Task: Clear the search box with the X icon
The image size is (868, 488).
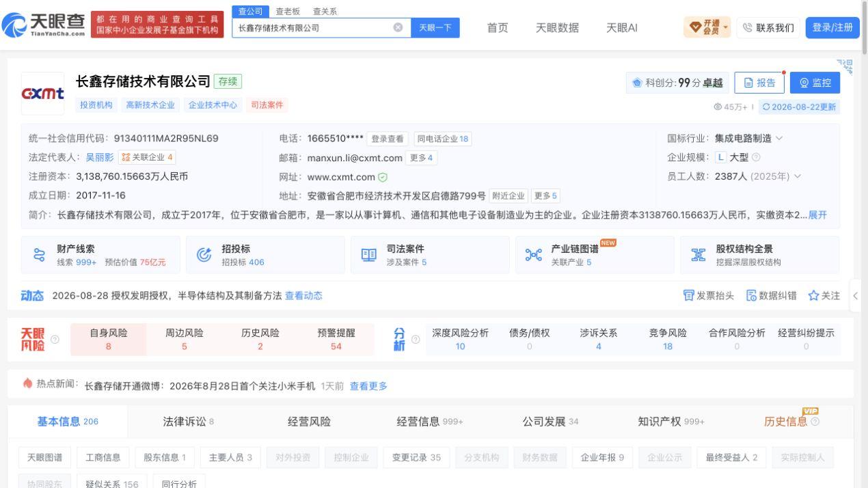Action: click(398, 28)
